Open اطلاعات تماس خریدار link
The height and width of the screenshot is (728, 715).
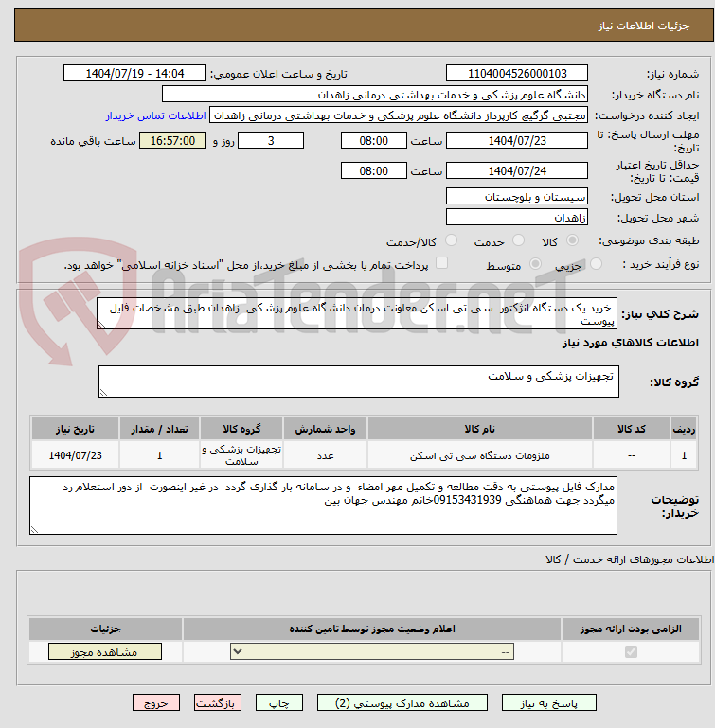click(155, 115)
